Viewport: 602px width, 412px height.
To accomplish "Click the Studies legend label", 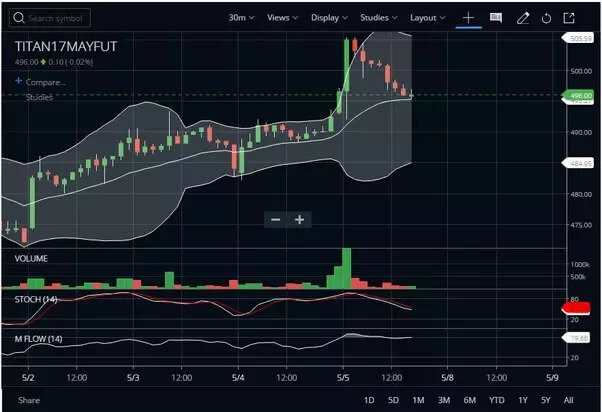I will click(39, 97).
